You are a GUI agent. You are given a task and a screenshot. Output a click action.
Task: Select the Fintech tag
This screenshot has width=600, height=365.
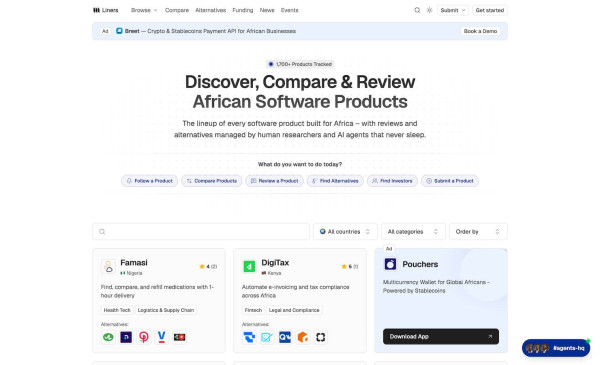pyautogui.click(x=253, y=310)
